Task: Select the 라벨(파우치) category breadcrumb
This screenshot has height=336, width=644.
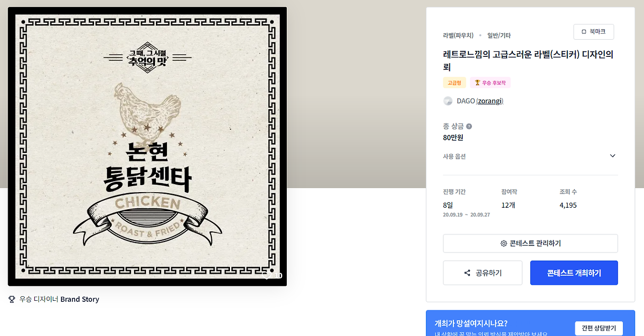Action: click(458, 35)
